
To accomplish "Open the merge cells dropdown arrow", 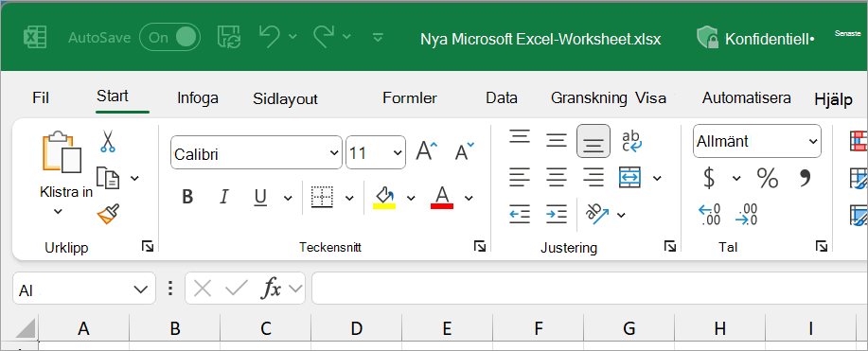I will click(657, 178).
